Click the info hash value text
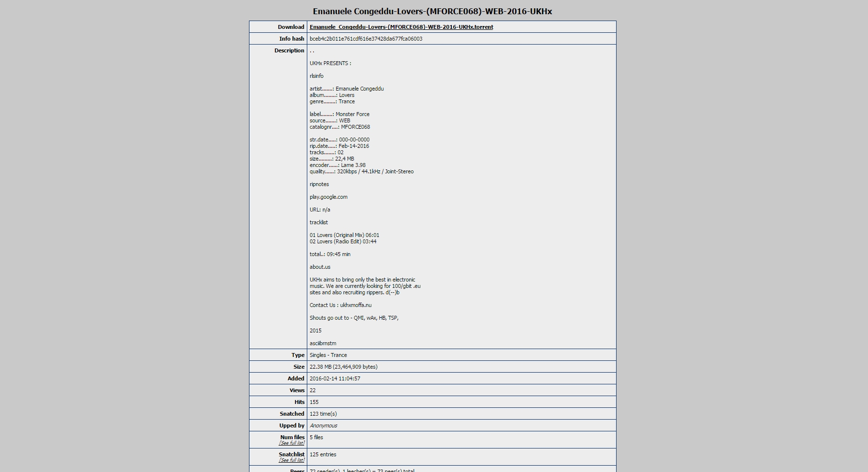 coord(366,39)
